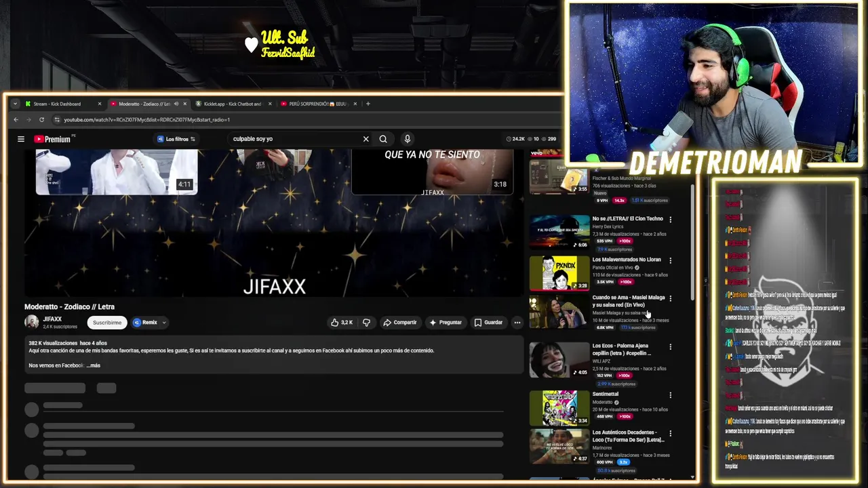868x488 pixels.
Task: Start voice search with microphone icon
Action: coord(407,139)
